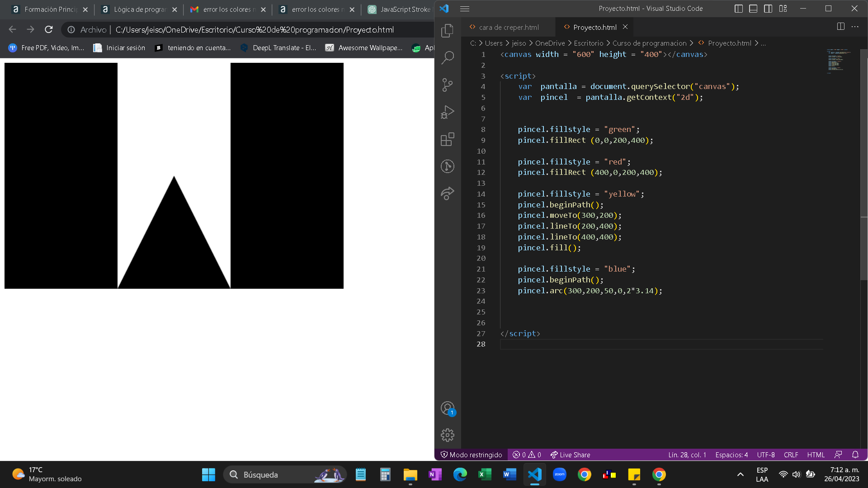Image resolution: width=868 pixels, height=488 pixels.
Task: Select language mode HTML in status bar
Action: pos(816,455)
